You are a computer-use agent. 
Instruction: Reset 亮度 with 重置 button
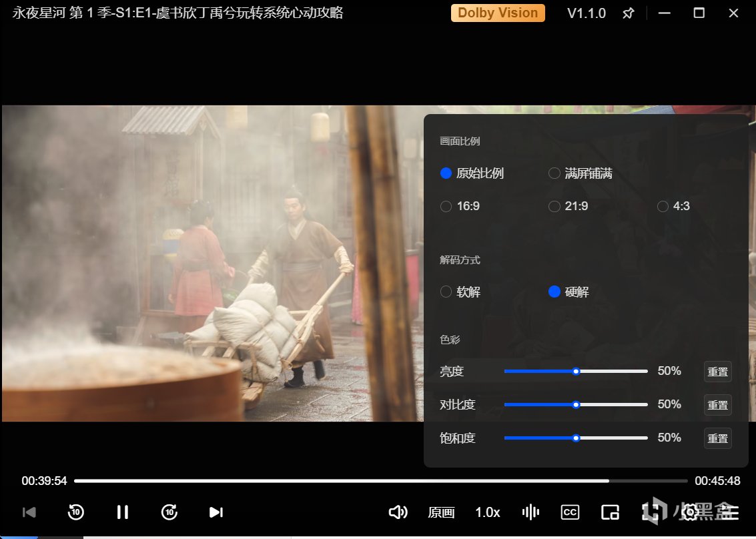click(x=717, y=372)
